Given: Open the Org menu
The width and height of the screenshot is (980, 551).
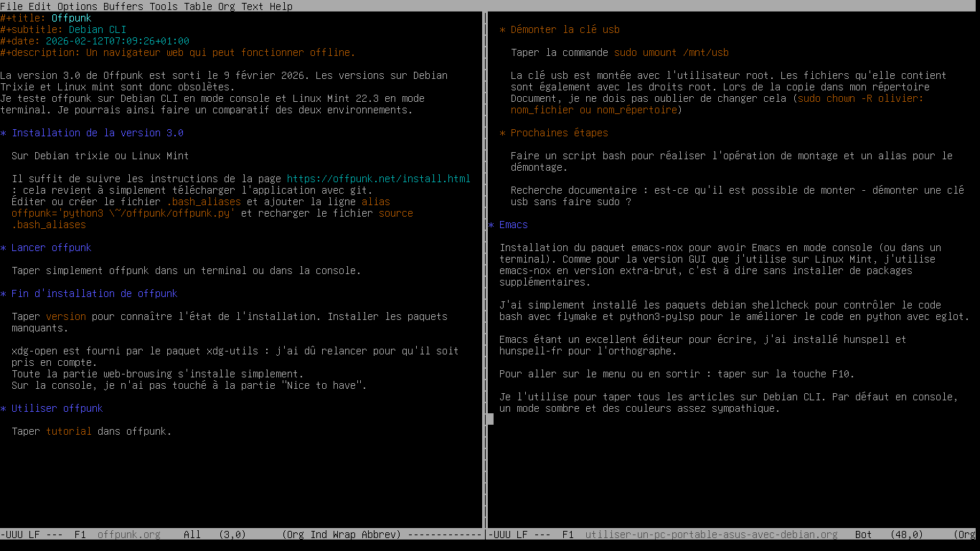Looking at the screenshot, I should (x=225, y=6).
